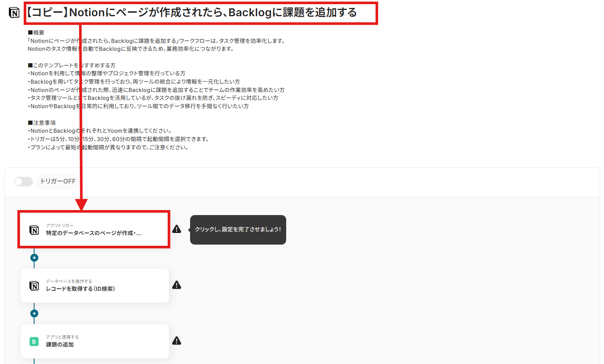Add a step below the レコードを取得する card
Screen dimensions: 604x364
[x=34, y=314]
